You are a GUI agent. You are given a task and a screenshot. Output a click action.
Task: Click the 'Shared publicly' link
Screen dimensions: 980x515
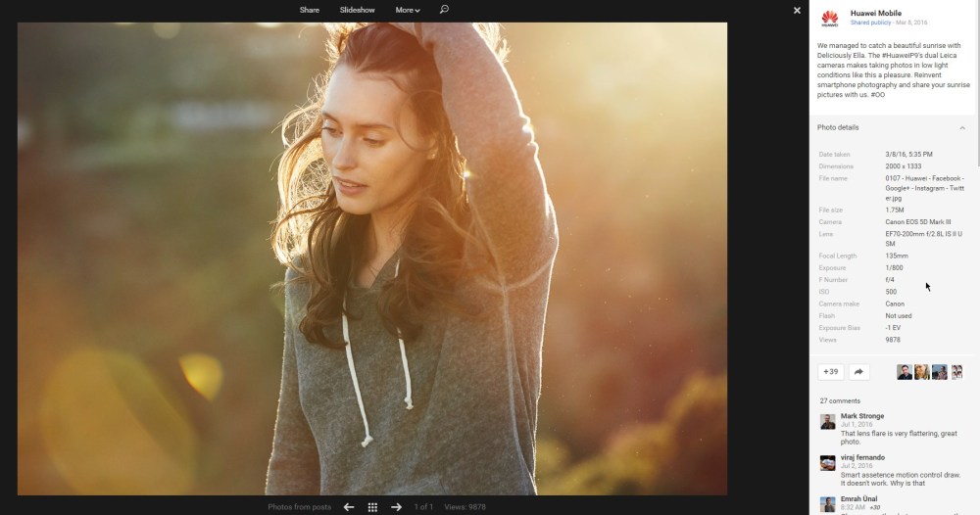(869, 22)
